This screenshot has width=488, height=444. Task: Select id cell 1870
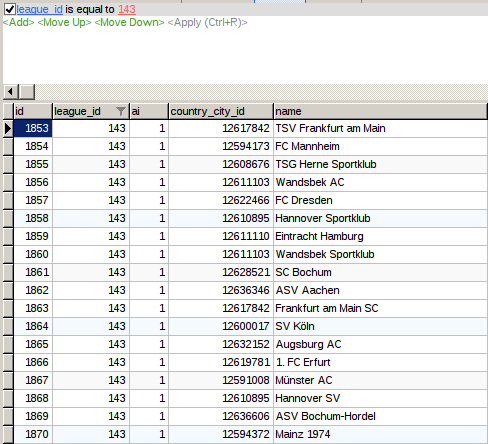[x=33, y=434]
